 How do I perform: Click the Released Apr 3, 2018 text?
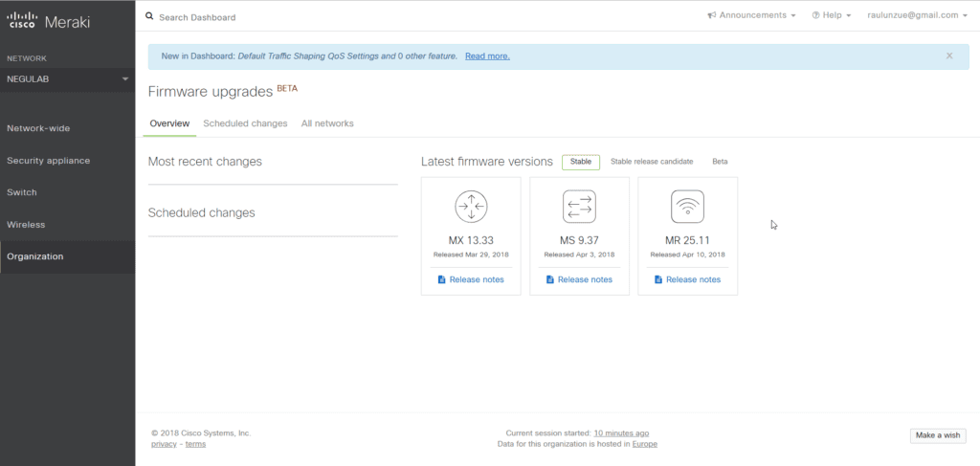(x=579, y=255)
